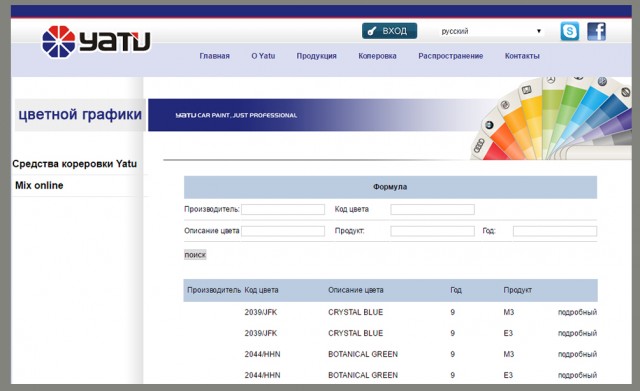Open the Mix online sidebar link

coord(39,185)
